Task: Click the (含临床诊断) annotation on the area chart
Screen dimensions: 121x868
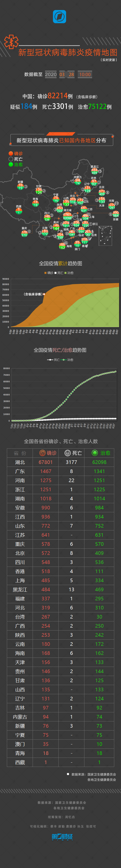Action: click(33, 294)
